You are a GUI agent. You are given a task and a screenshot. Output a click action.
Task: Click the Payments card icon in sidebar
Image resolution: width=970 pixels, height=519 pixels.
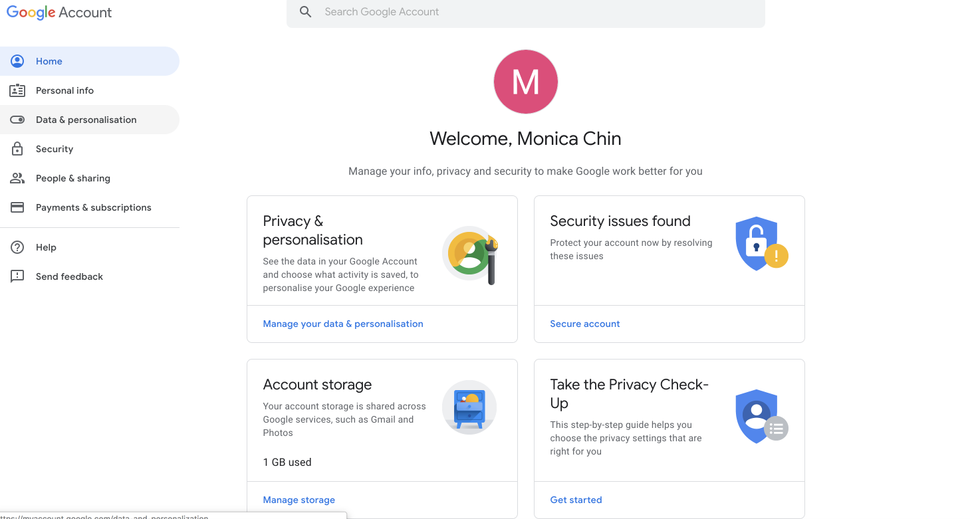tap(17, 207)
